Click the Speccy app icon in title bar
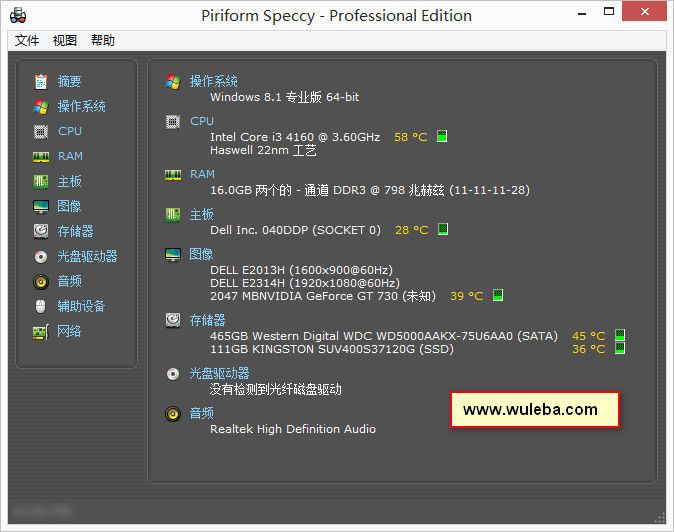 coord(18,15)
